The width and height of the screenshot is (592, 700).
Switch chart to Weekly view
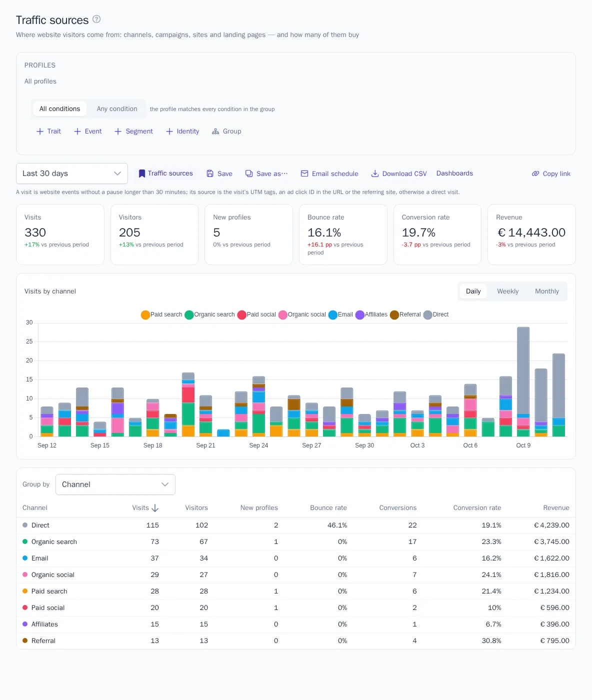tap(507, 291)
